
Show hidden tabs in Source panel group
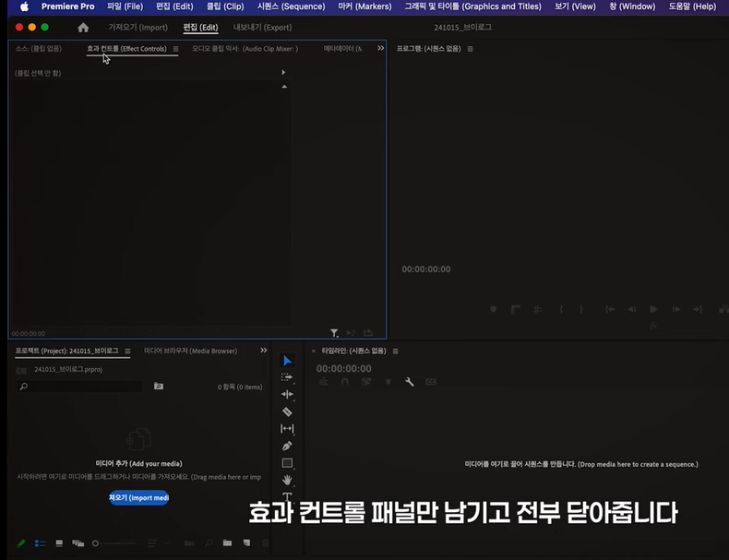click(x=381, y=48)
